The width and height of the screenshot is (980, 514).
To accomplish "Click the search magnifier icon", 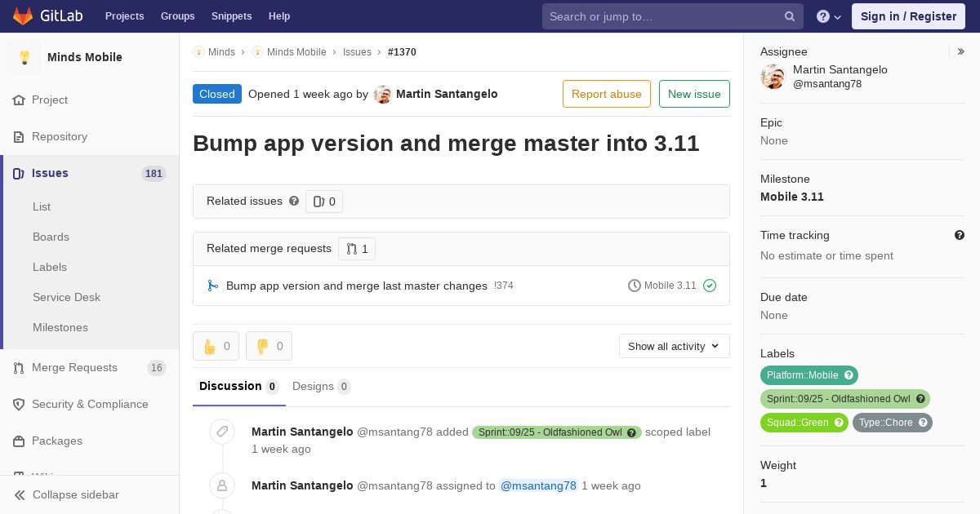I will tap(790, 16).
